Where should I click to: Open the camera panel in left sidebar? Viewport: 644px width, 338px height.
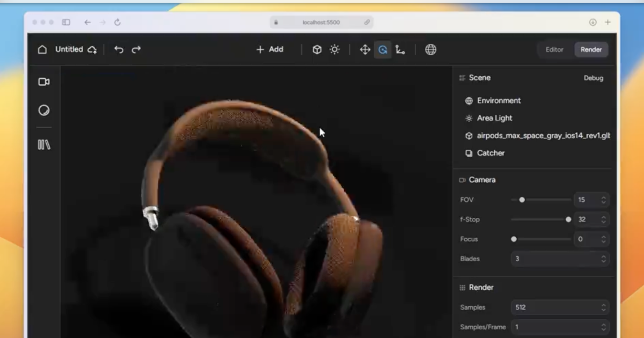pyautogui.click(x=44, y=82)
